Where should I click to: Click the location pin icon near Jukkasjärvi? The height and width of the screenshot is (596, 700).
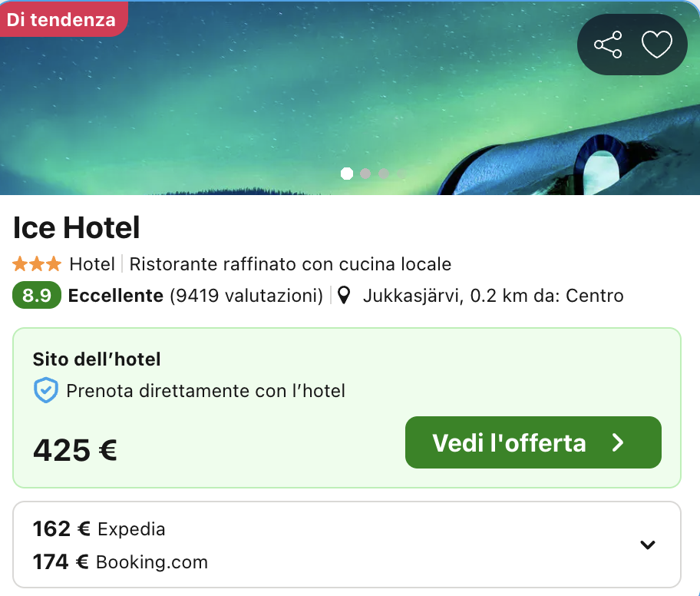pos(343,295)
